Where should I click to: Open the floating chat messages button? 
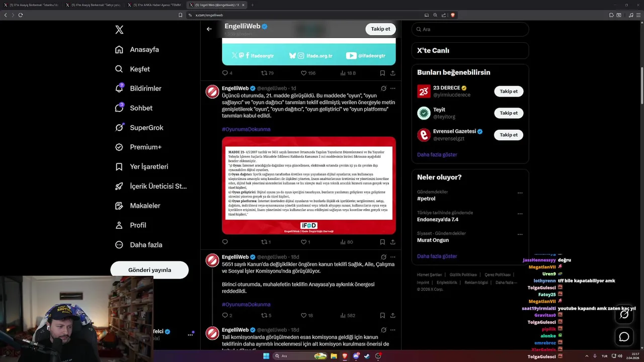click(624, 336)
